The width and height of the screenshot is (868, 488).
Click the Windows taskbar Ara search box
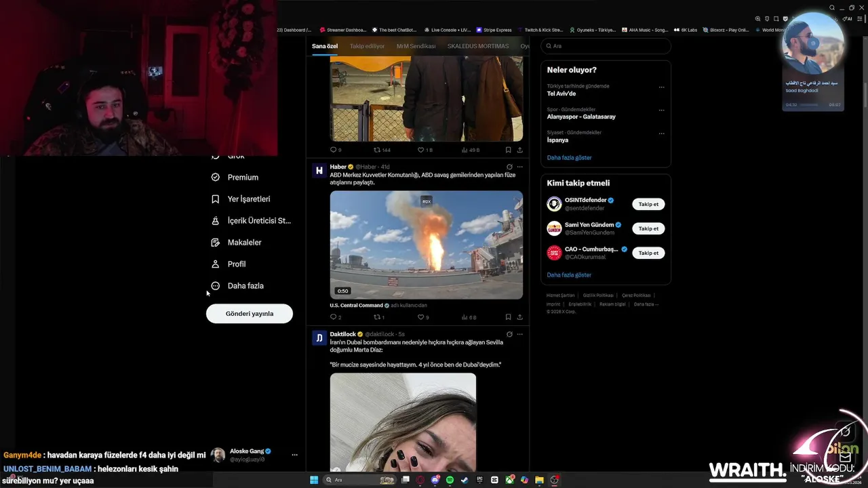(x=359, y=480)
